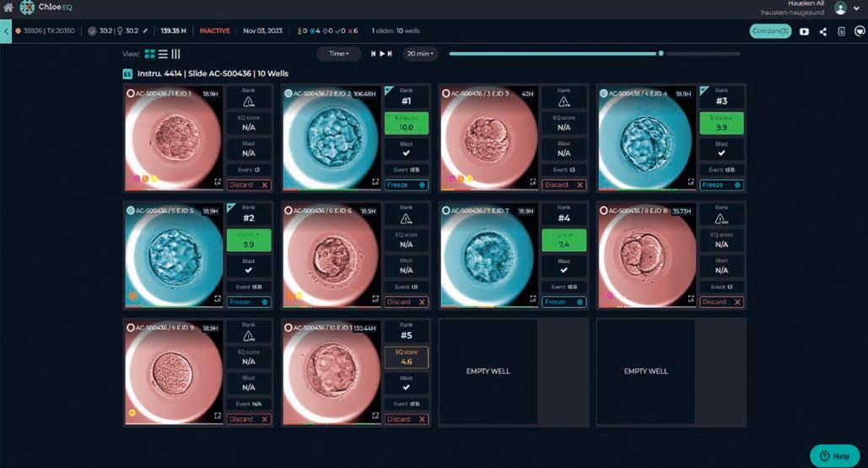Collapse the side panel with left chevron
The height and width of the screenshot is (468, 868).
tap(6, 31)
